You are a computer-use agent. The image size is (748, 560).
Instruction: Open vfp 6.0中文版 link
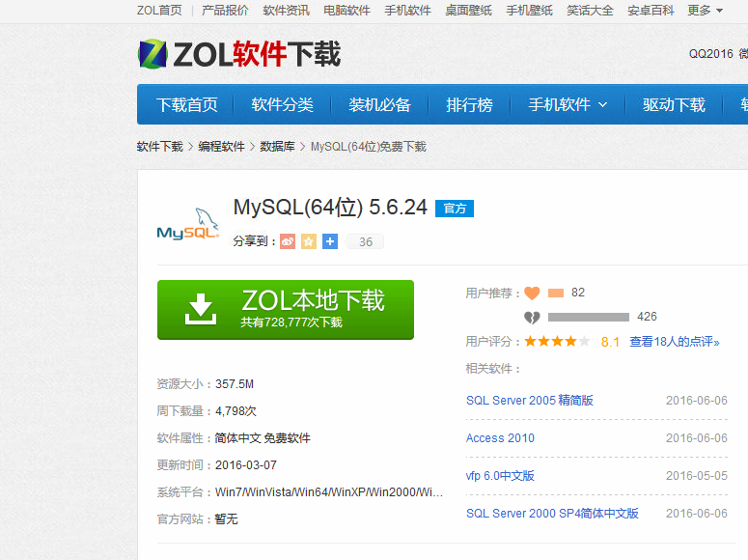click(x=500, y=476)
